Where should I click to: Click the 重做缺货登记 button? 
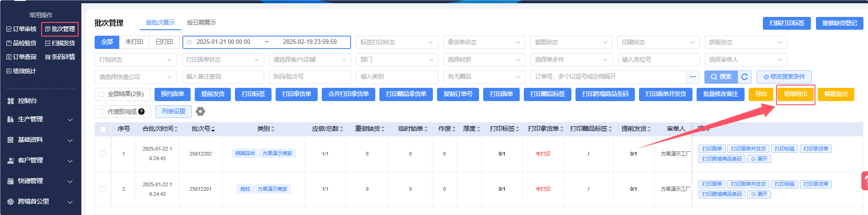point(839,23)
